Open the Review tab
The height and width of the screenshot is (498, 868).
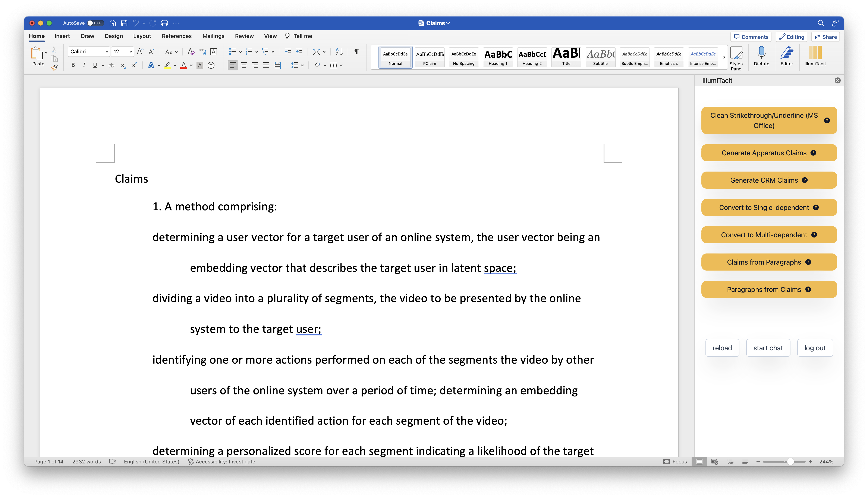coord(244,36)
